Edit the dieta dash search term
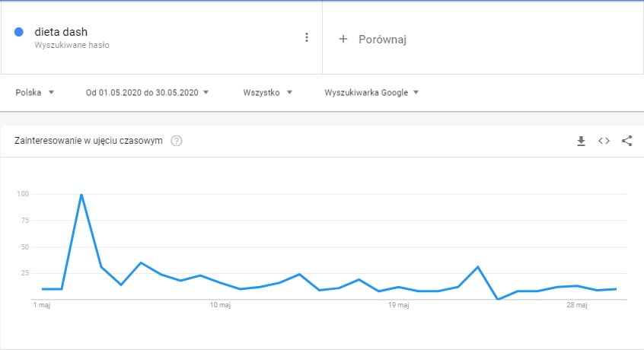 (x=61, y=32)
